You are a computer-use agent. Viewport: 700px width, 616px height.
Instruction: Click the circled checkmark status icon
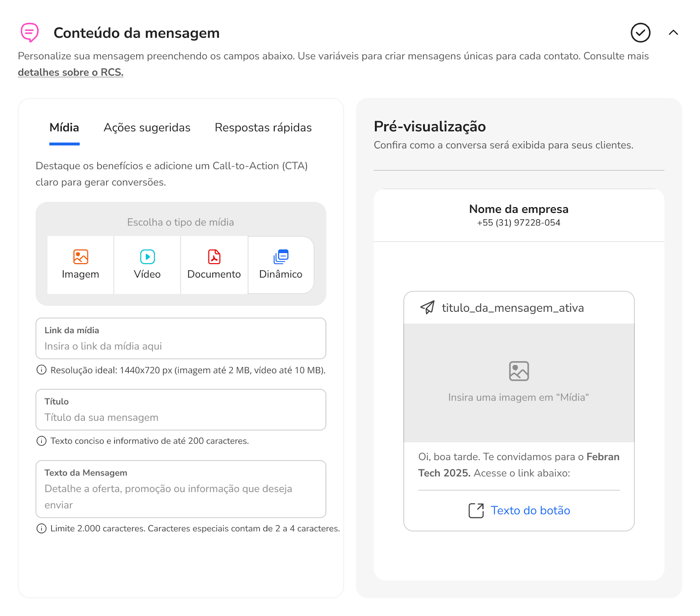(x=640, y=33)
